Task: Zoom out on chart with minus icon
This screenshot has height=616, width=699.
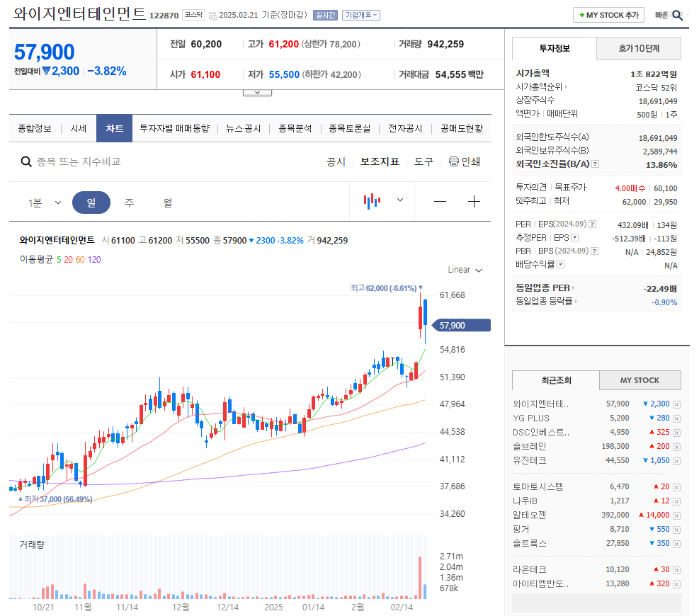Action: [x=440, y=201]
